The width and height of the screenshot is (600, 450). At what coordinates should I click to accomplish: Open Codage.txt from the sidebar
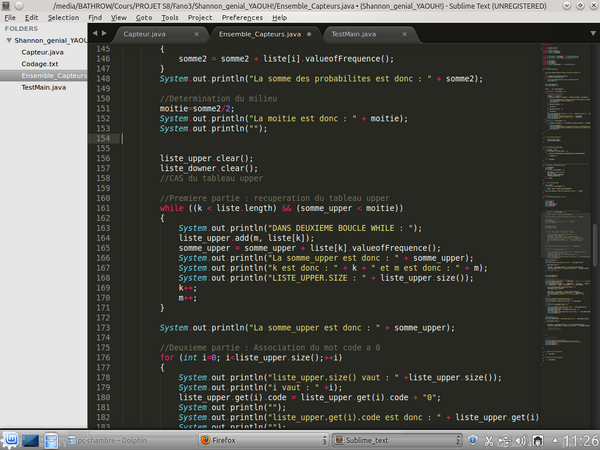[x=40, y=63]
